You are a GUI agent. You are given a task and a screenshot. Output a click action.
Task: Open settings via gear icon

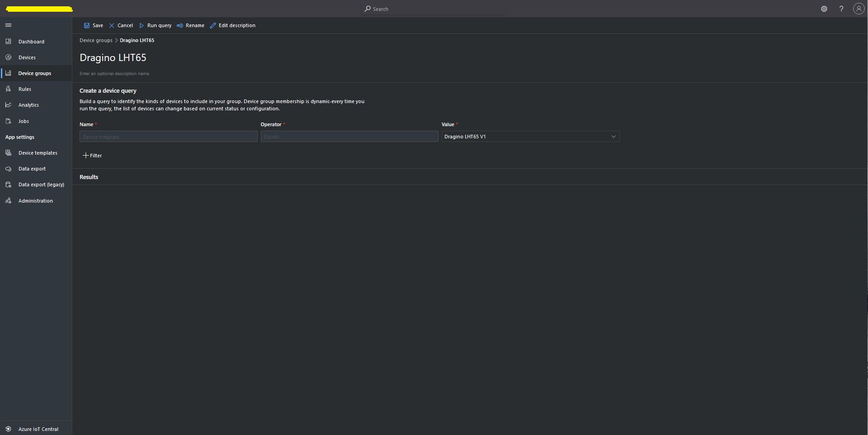(x=824, y=9)
